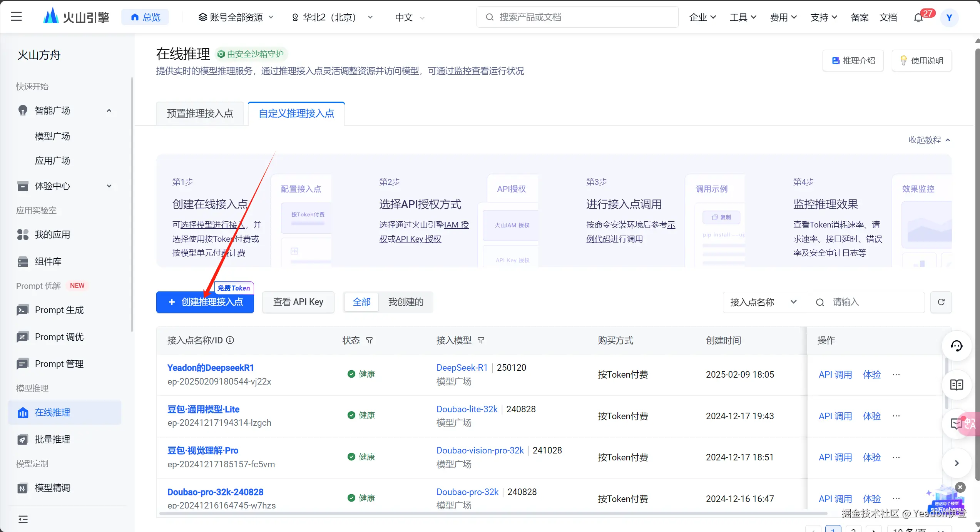This screenshot has width=980, height=532.
Task: Collapse the 智能广场 sidebar group
Action: (x=109, y=111)
